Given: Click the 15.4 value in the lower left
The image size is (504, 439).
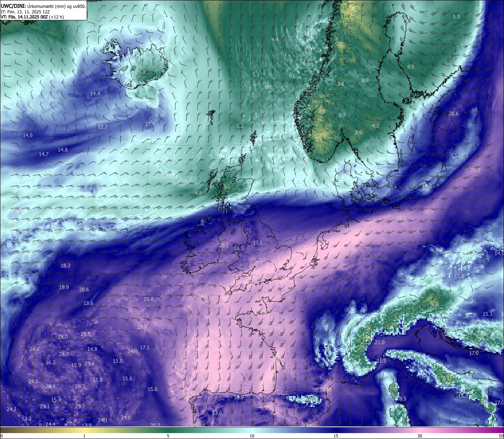Looking at the screenshot, I should pyautogui.click(x=56, y=400).
